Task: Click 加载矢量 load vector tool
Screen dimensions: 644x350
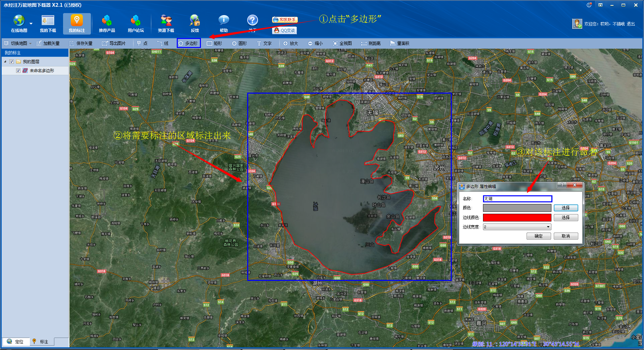Action: click(48, 43)
